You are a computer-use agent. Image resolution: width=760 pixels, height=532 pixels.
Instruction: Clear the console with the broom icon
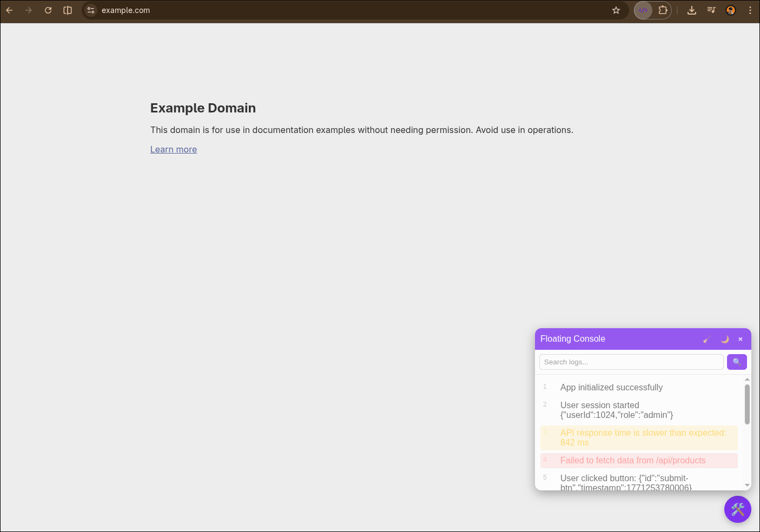coord(707,339)
